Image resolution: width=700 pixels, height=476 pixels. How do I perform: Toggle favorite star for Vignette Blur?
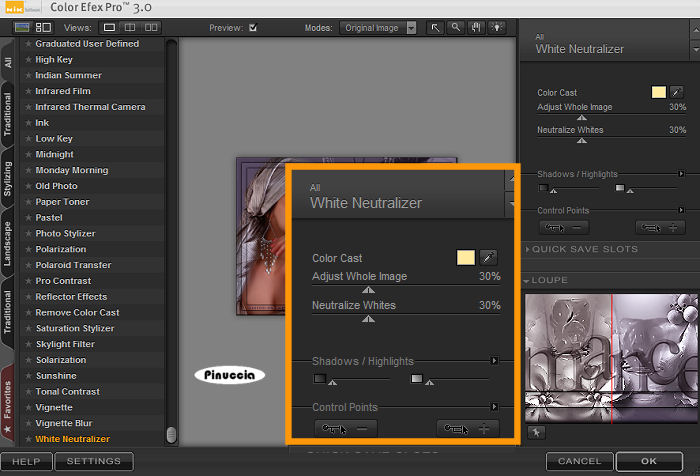click(x=29, y=423)
